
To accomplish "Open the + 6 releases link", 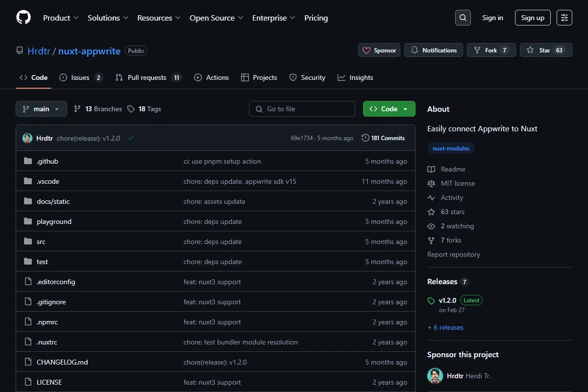I will click(445, 327).
